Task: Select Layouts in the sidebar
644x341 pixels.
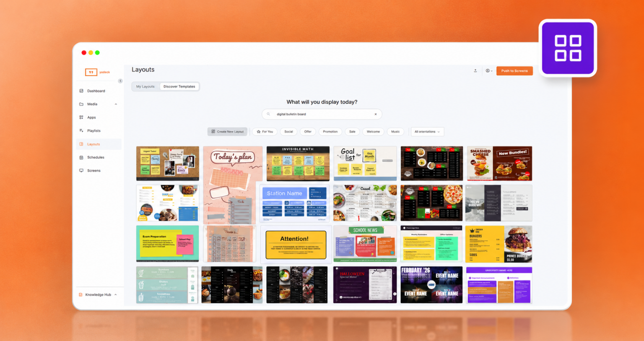Action: 99,144
